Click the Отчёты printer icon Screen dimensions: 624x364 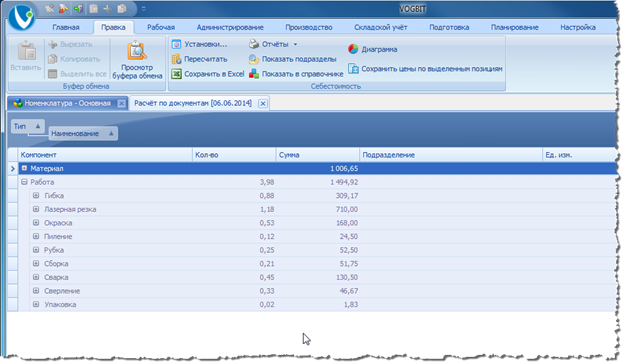click(254, 44)
